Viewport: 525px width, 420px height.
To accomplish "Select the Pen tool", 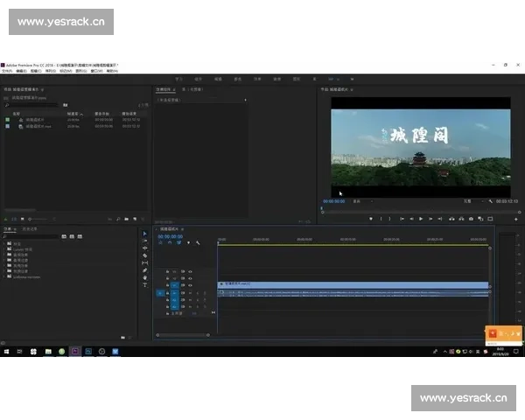I will pos(144,270).
